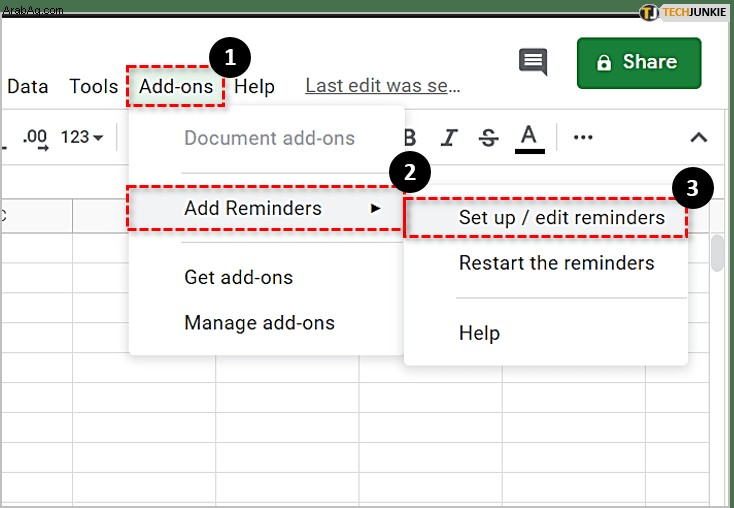The height and width of the screenshot is (508, 734).
Task: Toggle italic formatting
Action: [x=449, y=138]
